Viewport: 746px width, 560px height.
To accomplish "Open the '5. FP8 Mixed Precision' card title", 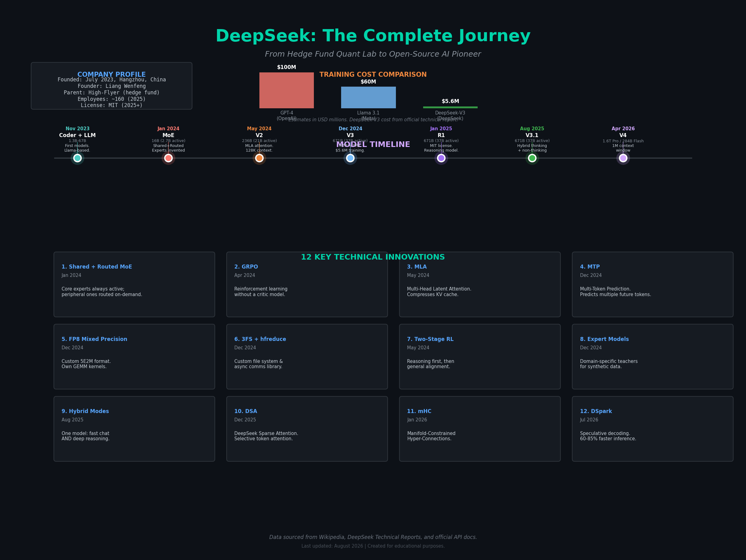I will [94, 339].
